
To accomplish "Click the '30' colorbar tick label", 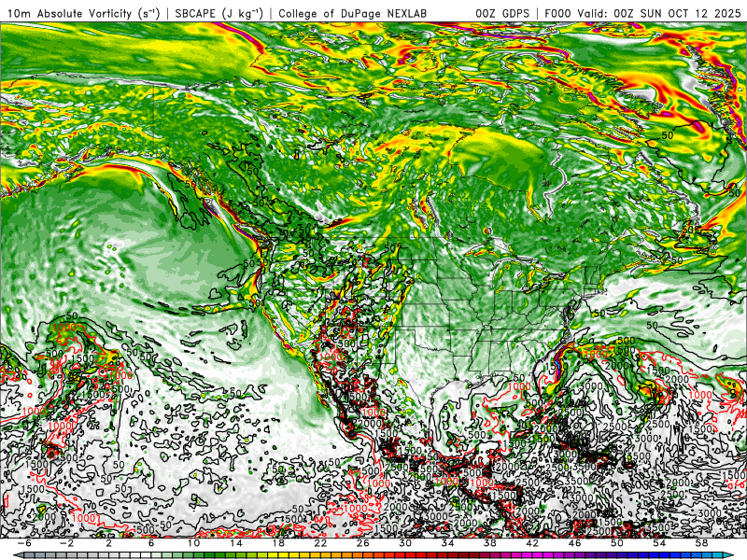I will 405,543.
